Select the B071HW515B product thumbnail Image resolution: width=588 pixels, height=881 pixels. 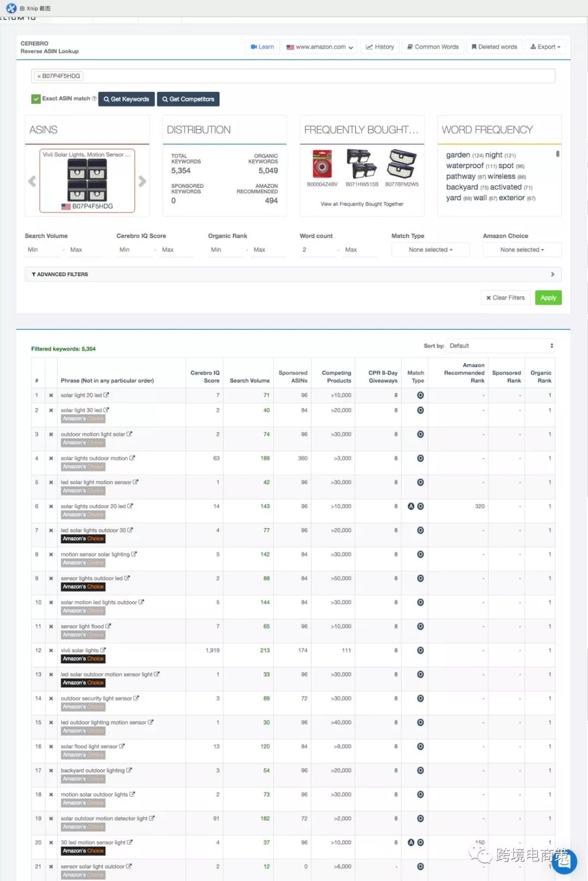pos(362,164)
